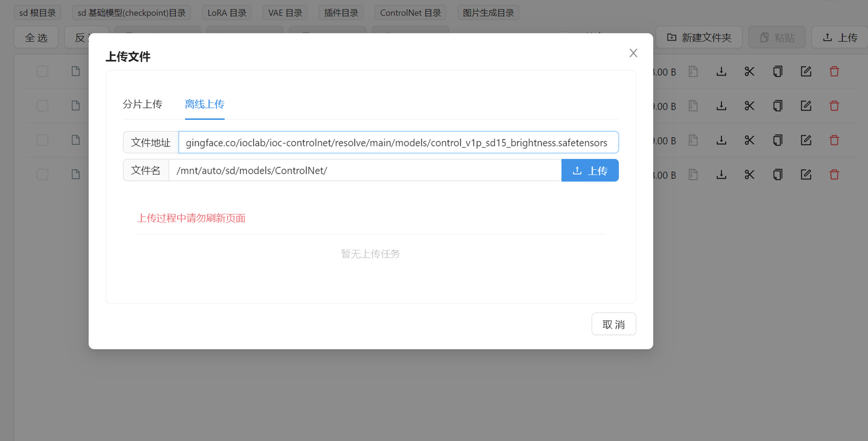Select the 离线上传 tab
The width and height of the screenshot is (868, 441).
204,104
